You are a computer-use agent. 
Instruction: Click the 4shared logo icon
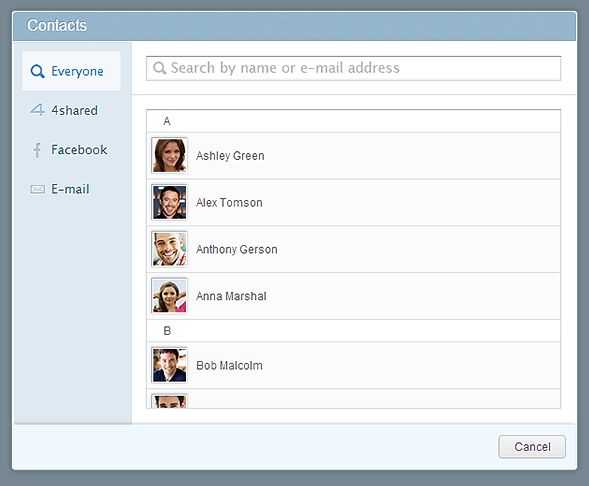[x=37, y=110]
